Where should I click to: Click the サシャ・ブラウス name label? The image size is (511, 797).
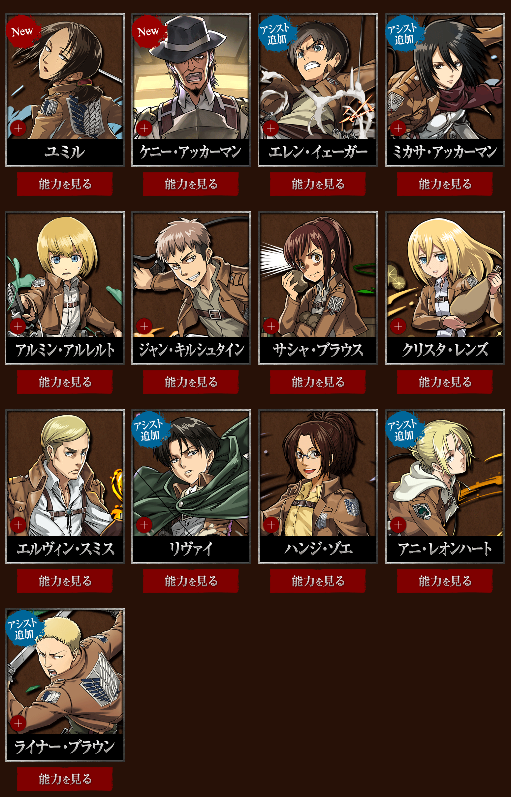click(x=318, y=350)
